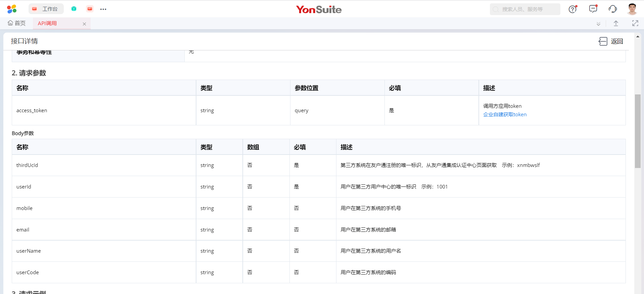Close the API调用 tab
This screenshot has width=644, height=294.
84,24
